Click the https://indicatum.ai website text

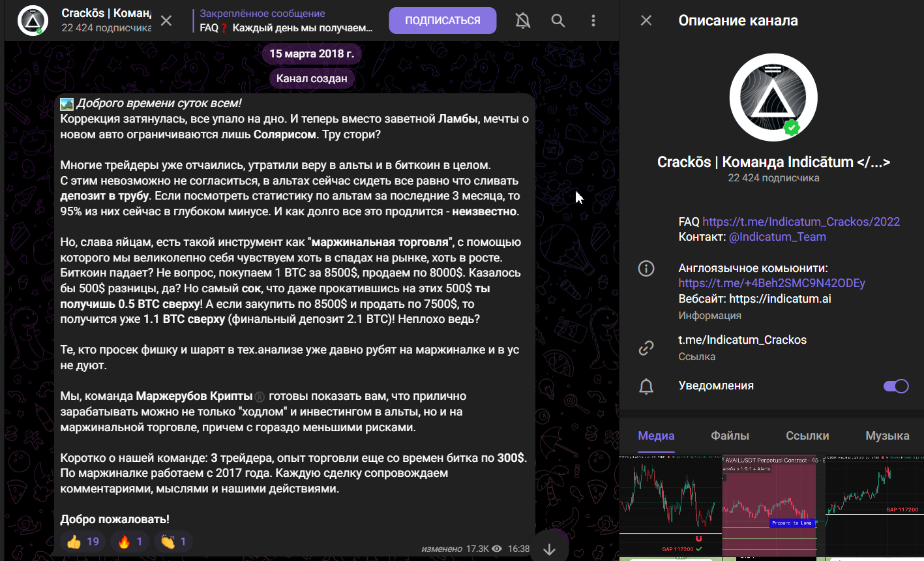[x=780, y=299]
